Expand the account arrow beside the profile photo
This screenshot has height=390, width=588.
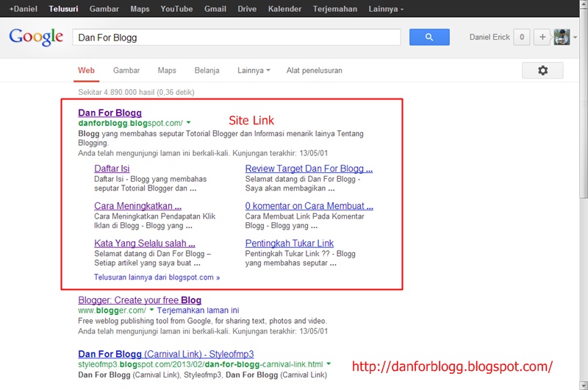pyautogui.click(x=575, y=38)
